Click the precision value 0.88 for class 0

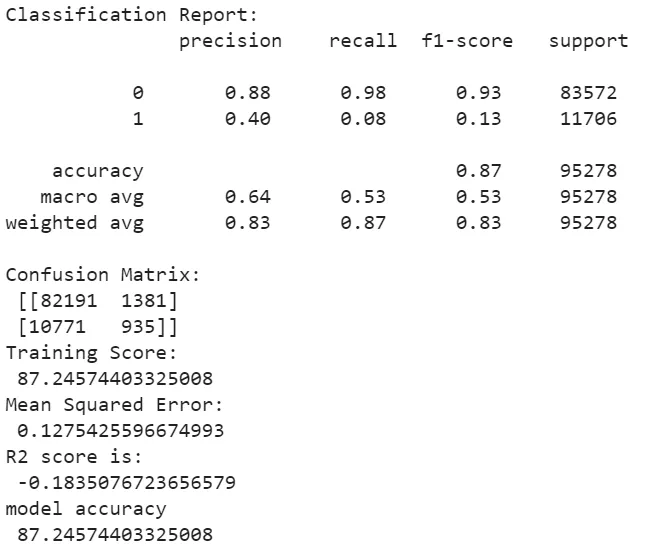click(247, 93)
